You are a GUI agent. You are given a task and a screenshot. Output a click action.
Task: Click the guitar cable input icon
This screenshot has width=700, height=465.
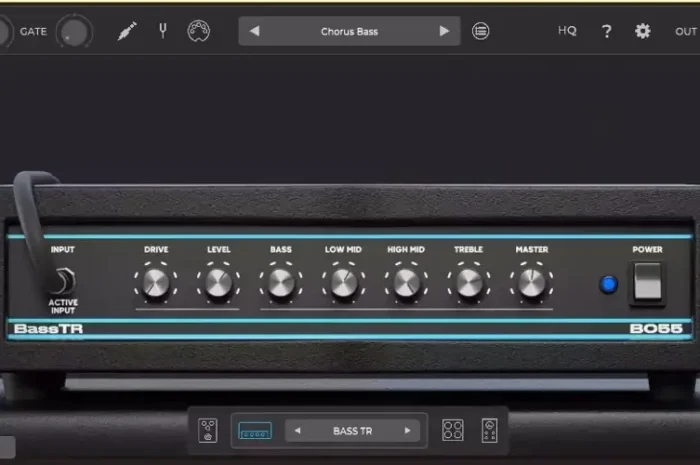pos(126,31)
